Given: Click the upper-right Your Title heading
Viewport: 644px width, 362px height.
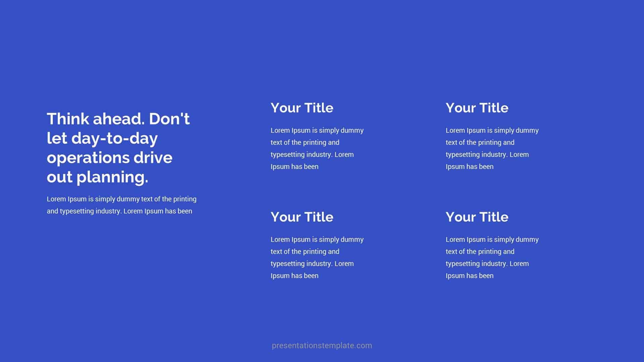Looking at the screenshot, I should pyautogui.click(x=477, y=108).
